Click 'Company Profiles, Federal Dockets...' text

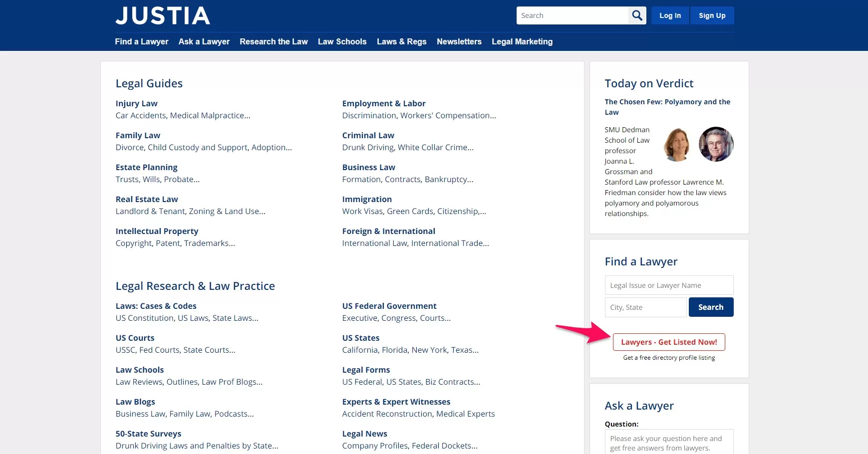[x=410, y=446]
